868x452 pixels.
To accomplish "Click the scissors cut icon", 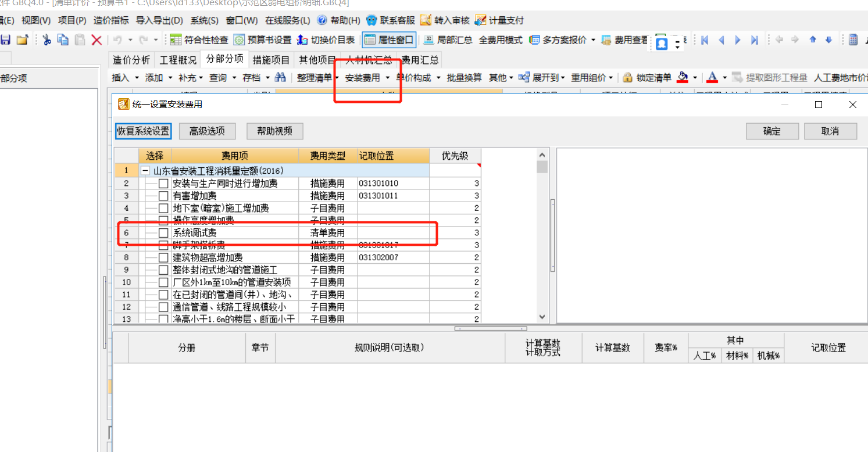I will point(47,40).
